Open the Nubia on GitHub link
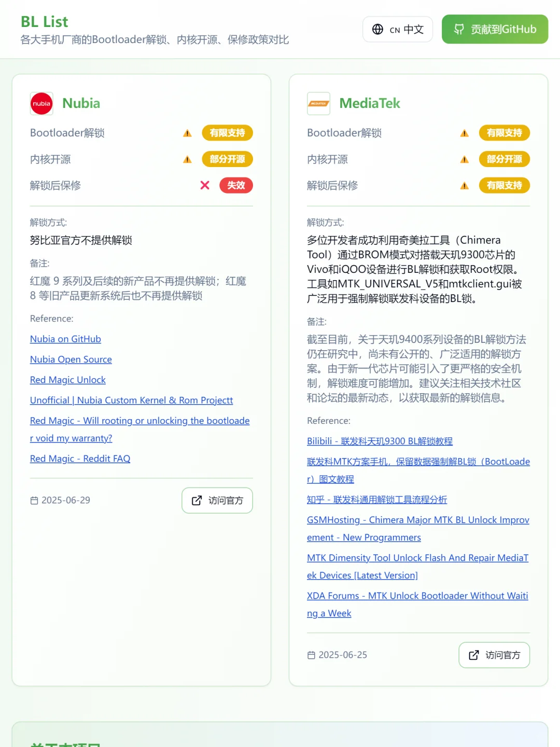Screen dimensions: 560x747 (65, 339)
